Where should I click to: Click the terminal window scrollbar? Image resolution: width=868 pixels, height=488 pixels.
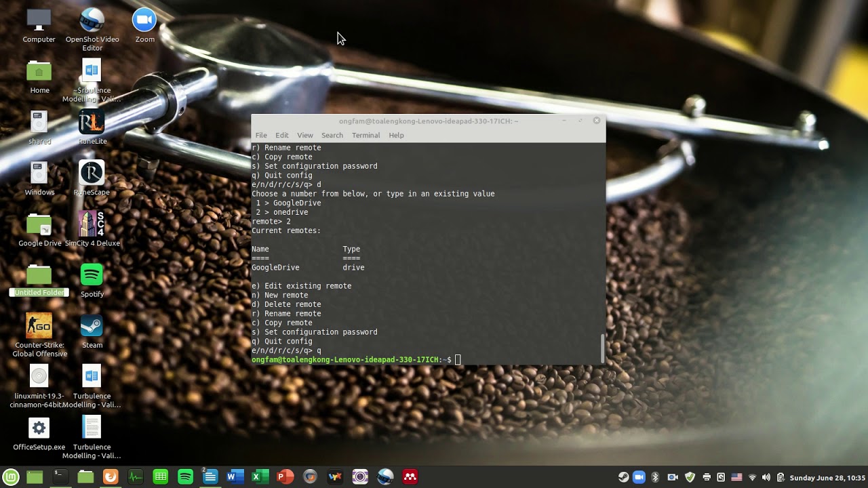point(602,348)
